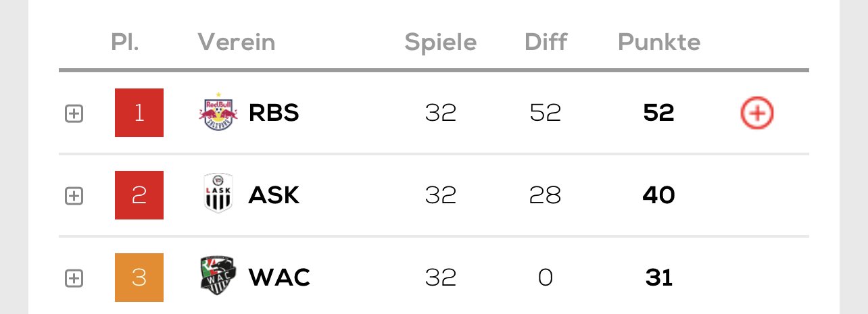Open the ASK team name link
Screen dimensions: 868x314
274,195
